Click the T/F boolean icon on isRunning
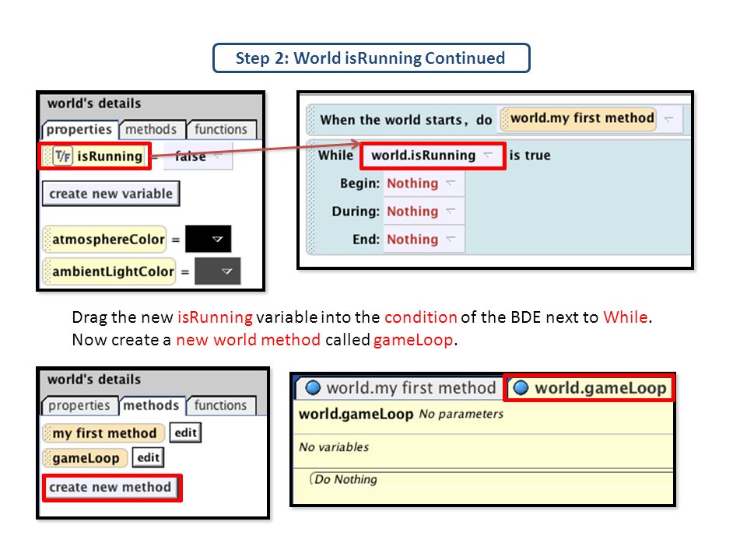 click(x=62, y=156)
